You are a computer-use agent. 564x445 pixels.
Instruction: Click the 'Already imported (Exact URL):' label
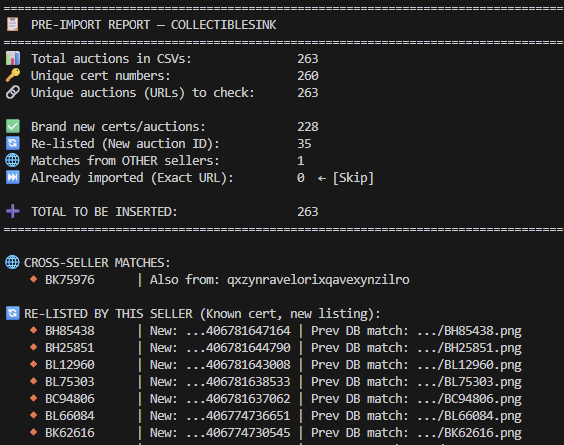pyautogui.click(x=132, y=178)
